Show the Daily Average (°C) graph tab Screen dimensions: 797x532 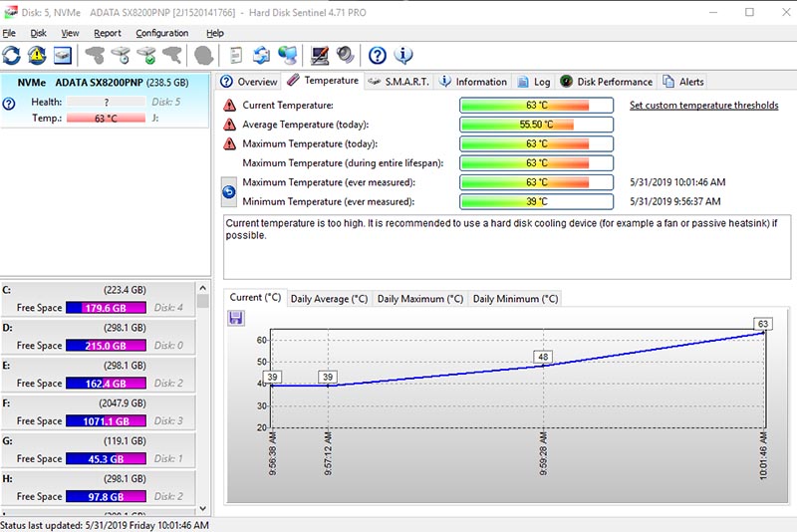click(329, 299)
